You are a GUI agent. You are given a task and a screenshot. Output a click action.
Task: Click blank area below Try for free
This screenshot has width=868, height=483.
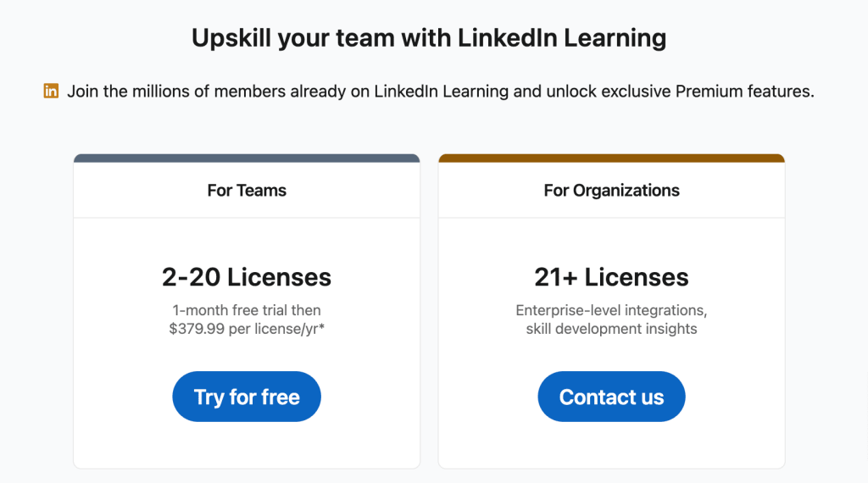(x=247, y=446)
